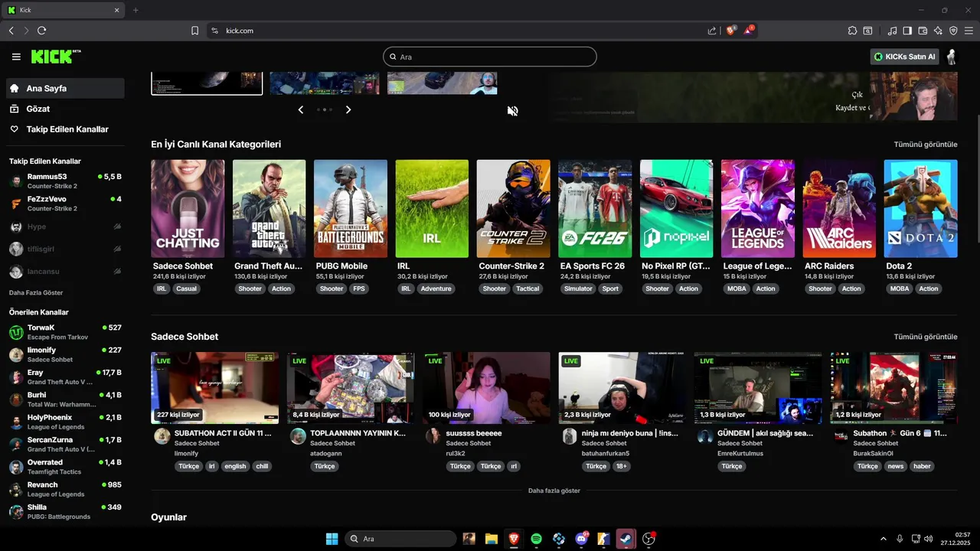Screen dimensions: 980x551
Task: Click the Tactical tag under Counter-Strike 2
Action: tap(528, 289)
